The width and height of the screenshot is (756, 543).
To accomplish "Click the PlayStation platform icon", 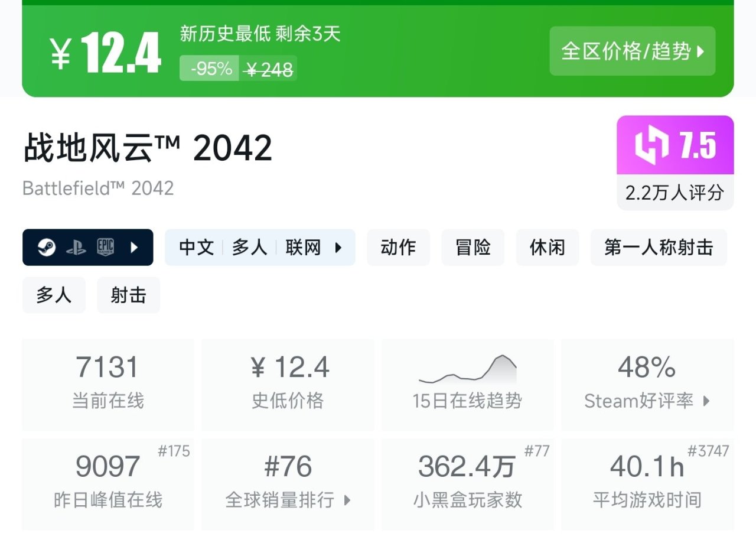I will coord(76,248).
